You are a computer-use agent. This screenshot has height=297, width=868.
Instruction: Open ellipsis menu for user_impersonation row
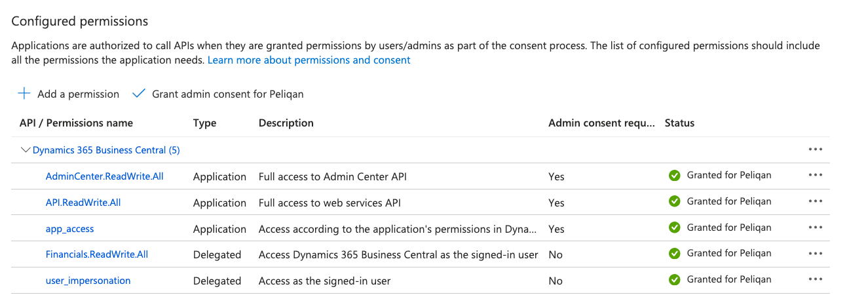[x=815, y=279]
